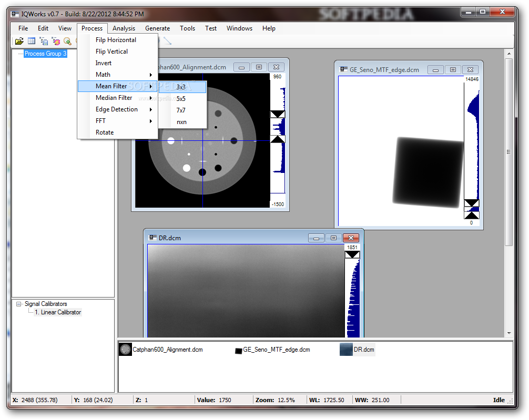The width and height of the screenshot is (529, 420).
Task: Select the 3x3 mean filter option
Action: pos(182,87)
